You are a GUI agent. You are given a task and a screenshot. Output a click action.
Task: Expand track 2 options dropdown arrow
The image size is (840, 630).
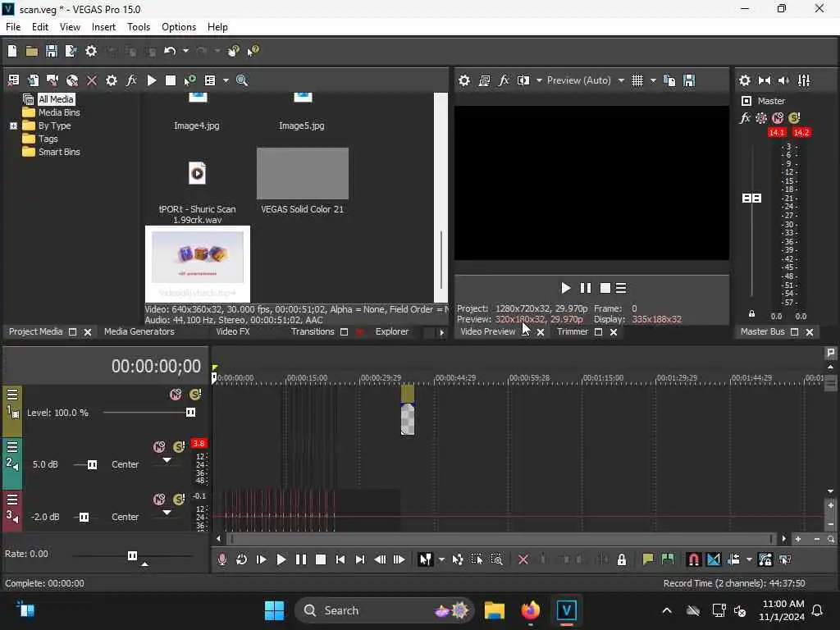coord(167,460)
